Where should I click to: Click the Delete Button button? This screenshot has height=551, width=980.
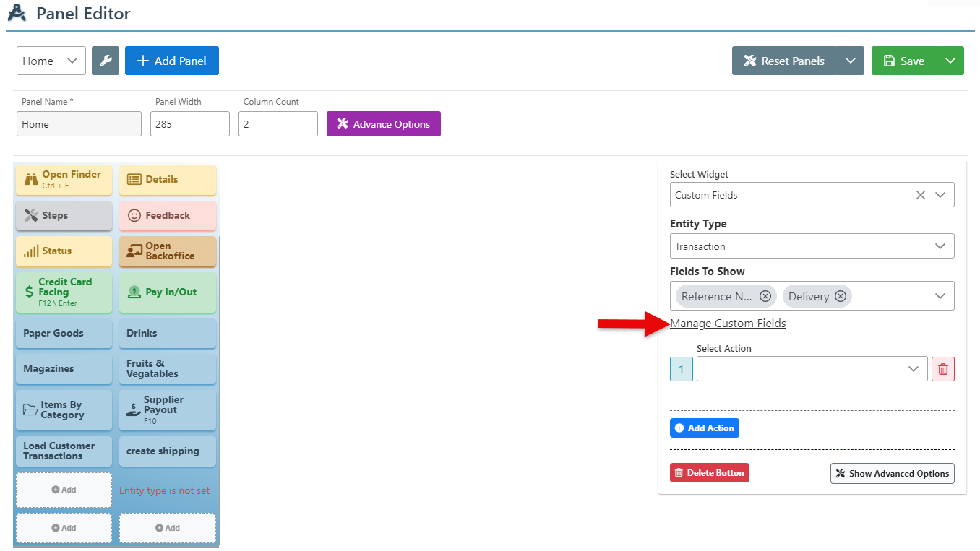(709, 473)
